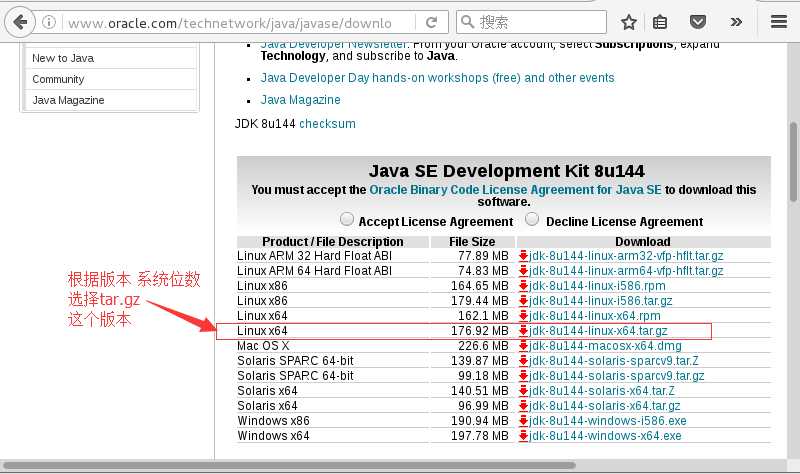
Task: Bookmark this page with the star icon
Action: point(629,22)
